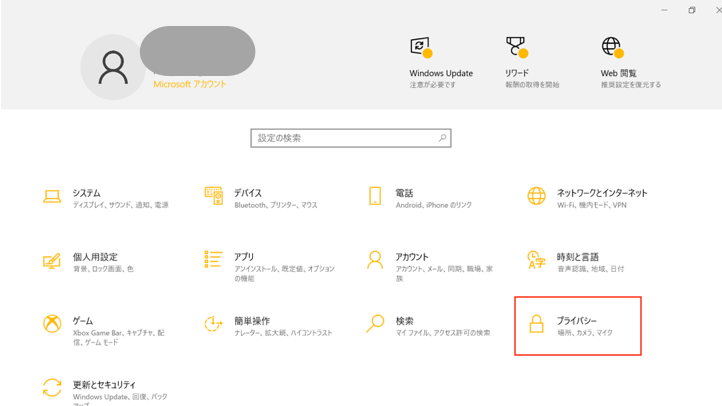The image size is (722, 406).
Task: Click the 個人用設定 title text
Action: point(95,257)
